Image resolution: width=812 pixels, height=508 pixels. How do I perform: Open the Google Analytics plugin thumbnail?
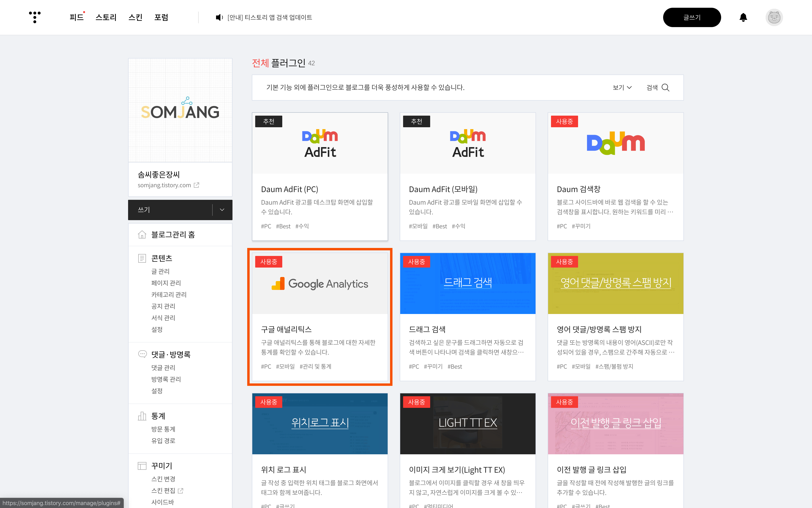320,284
